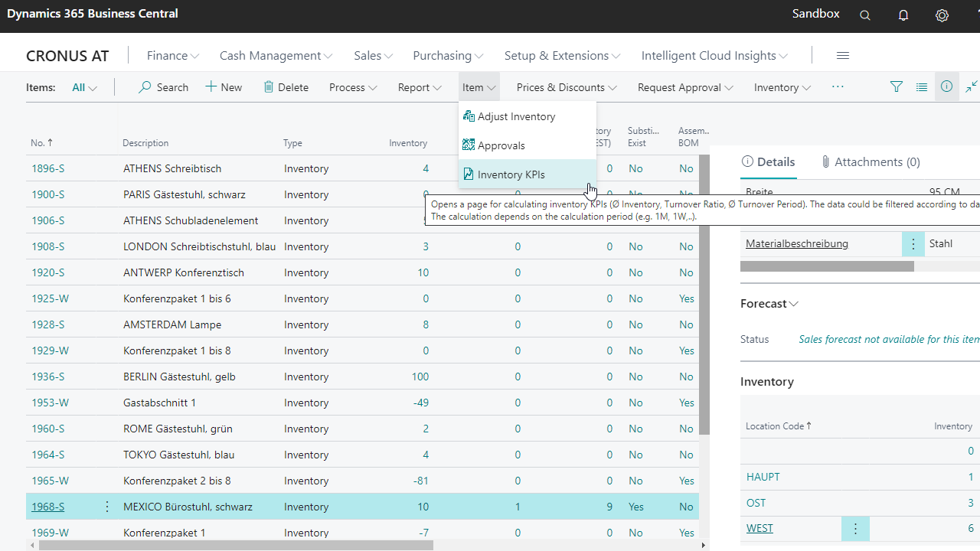Expand the Finance navigation menu
Viewport: 980px width, 551px height.
tap(173, 56)
